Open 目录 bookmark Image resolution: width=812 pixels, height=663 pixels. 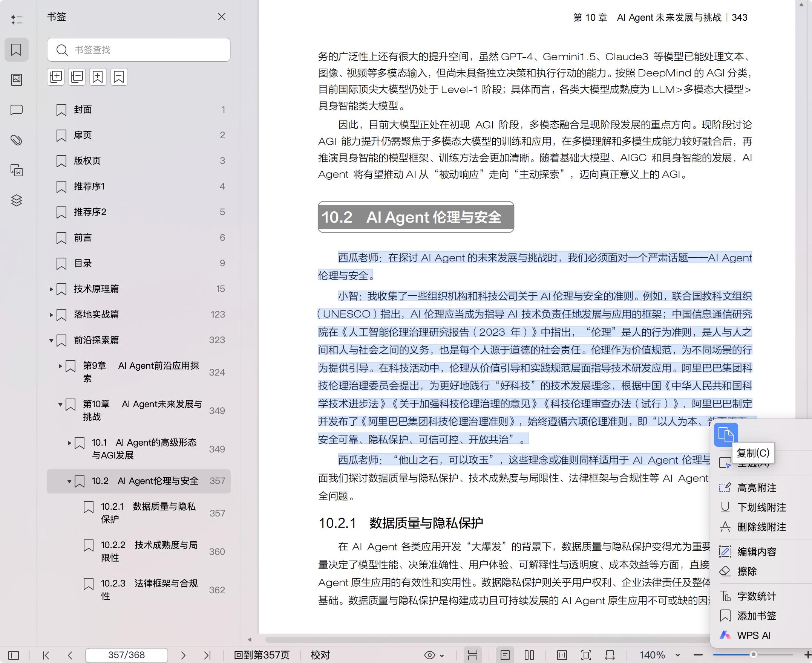coord(139,263)
